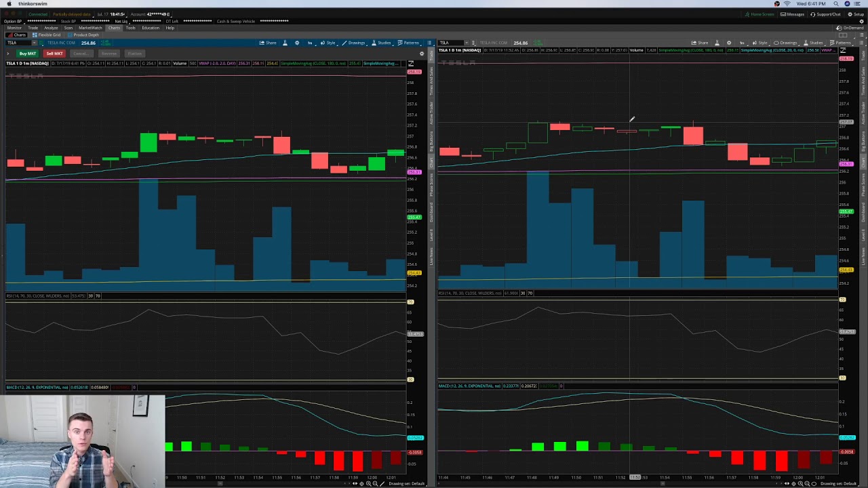Open the right sidebar Trade gadget tab

863,54
